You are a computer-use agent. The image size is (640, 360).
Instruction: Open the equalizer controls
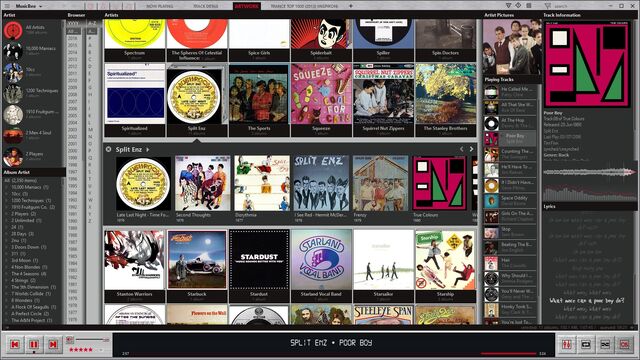pos(567,344)
